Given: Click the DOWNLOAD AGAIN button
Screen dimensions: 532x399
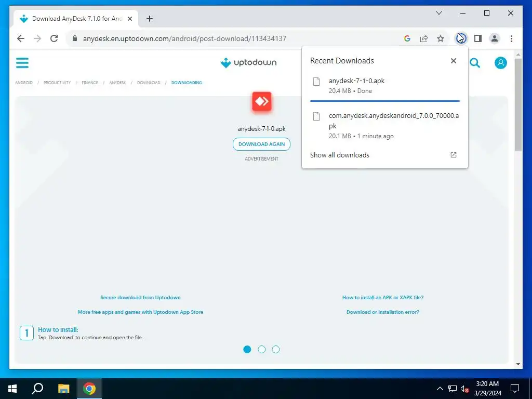Looking at the screenshot, I should pos(261,144).
